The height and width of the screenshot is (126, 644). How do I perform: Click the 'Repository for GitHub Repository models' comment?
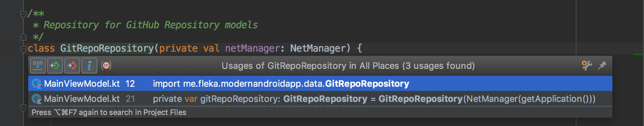pyautogui.click(x=151, y=25)
